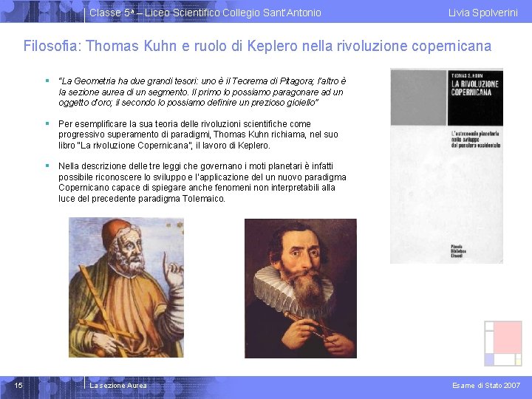Click the golden rectangle logo graphic
This screenshot has height=399, width=532.
(x=503, y=344)
